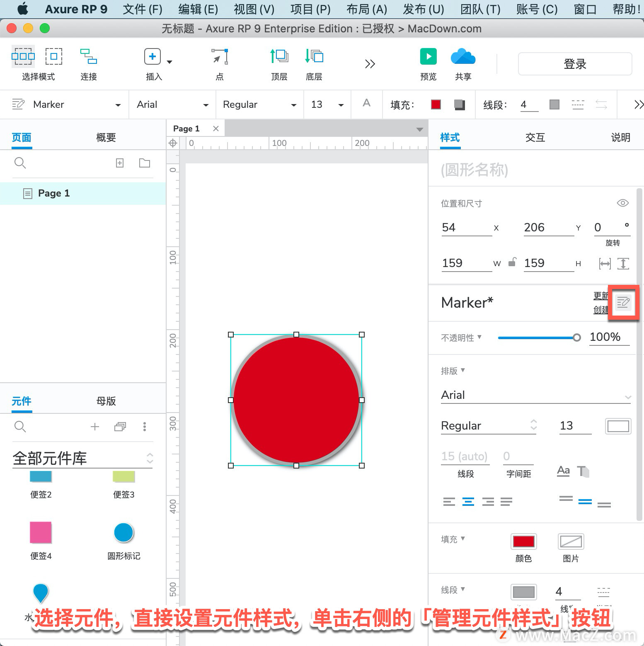Send widget to bottom layer
This screenshot has height=646, width=644.
[x=314, y=56]
